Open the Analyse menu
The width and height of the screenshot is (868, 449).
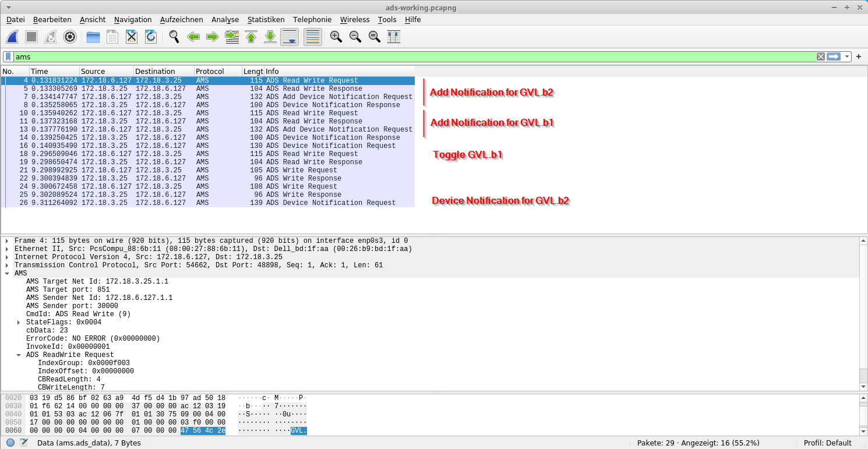(x=225, y=19)
